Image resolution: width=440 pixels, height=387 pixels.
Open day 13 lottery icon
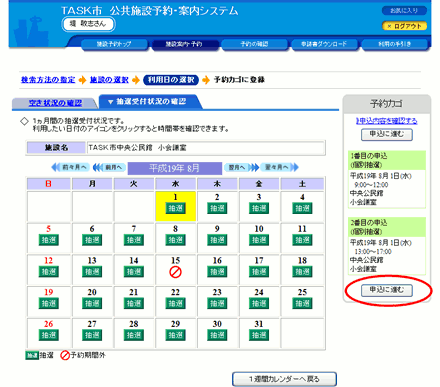coord(92,272)
